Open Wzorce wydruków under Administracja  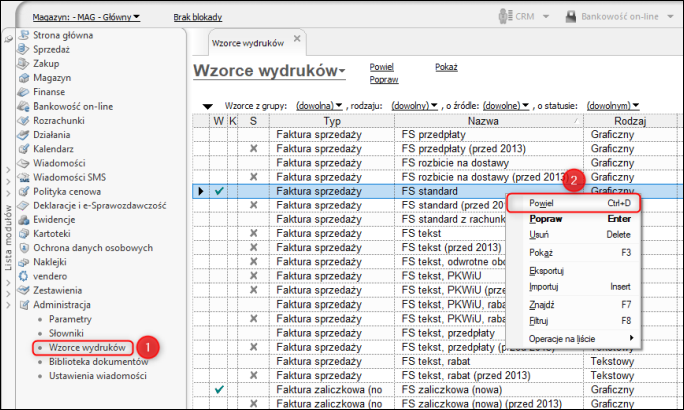[87, 348]
